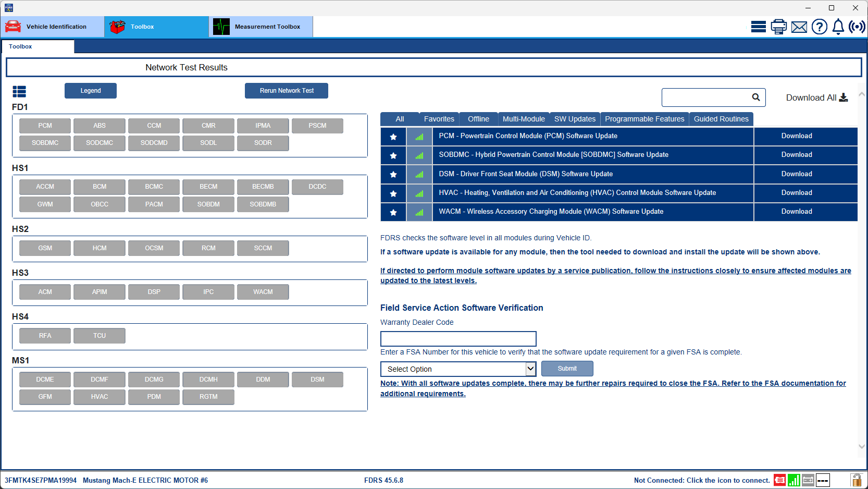Click Download All icon

[x=844, y=97]
